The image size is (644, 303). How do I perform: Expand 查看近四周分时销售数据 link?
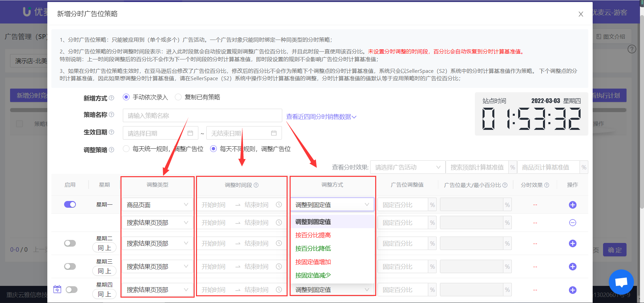[x=321, y=117]
